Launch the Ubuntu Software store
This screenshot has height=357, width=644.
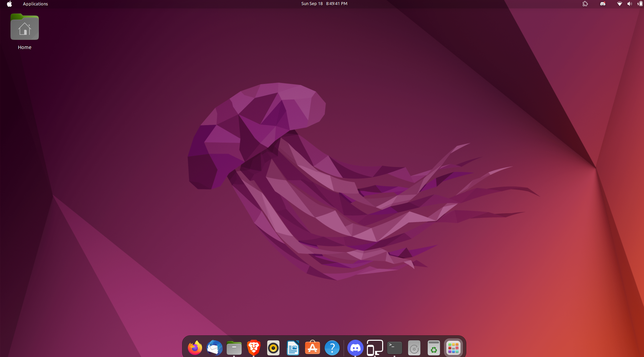pyautogui.click(x=312, y=348)
